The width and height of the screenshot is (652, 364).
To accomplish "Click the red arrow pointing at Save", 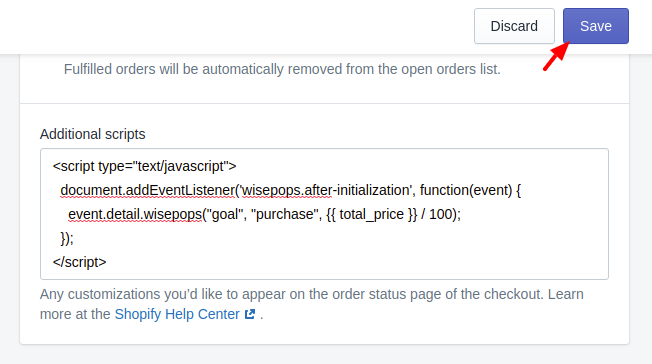I will [x=556, y=57].
